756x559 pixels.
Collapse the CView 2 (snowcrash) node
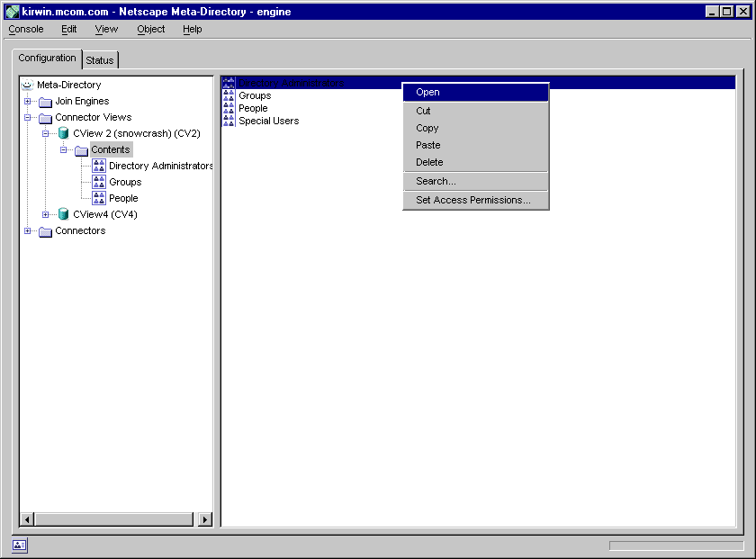pos(45,133)
